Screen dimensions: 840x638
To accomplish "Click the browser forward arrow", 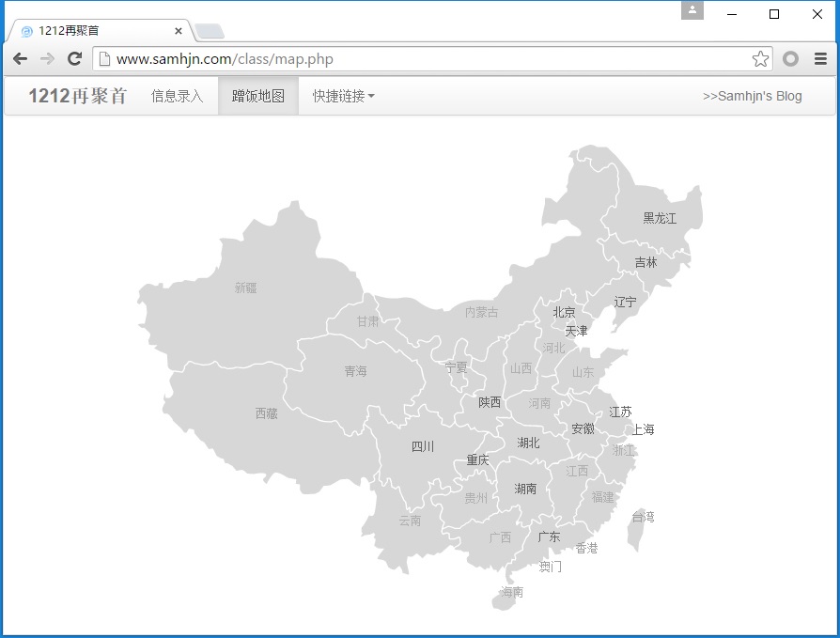I will click(x=47, y=59).
